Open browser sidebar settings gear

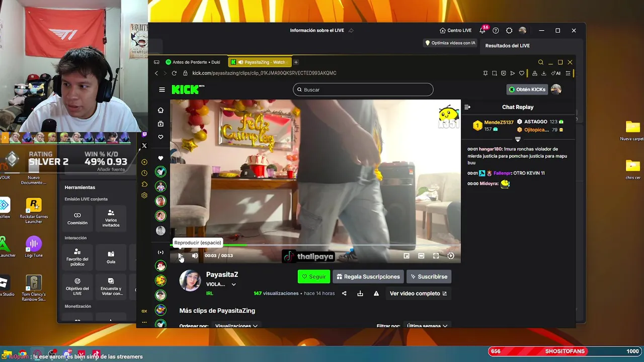pyautogui.click(x=144, y=195)
